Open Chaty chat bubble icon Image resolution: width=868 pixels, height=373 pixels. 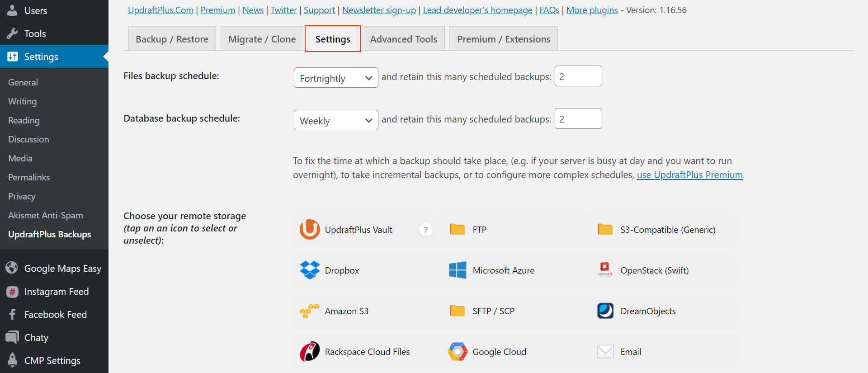point(12,337)
